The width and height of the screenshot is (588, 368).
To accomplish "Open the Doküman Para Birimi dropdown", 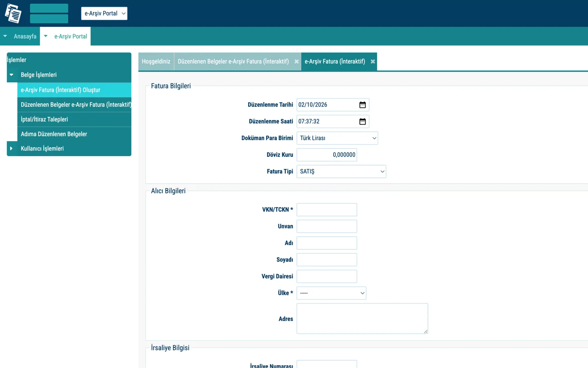I will pos(337,138).
